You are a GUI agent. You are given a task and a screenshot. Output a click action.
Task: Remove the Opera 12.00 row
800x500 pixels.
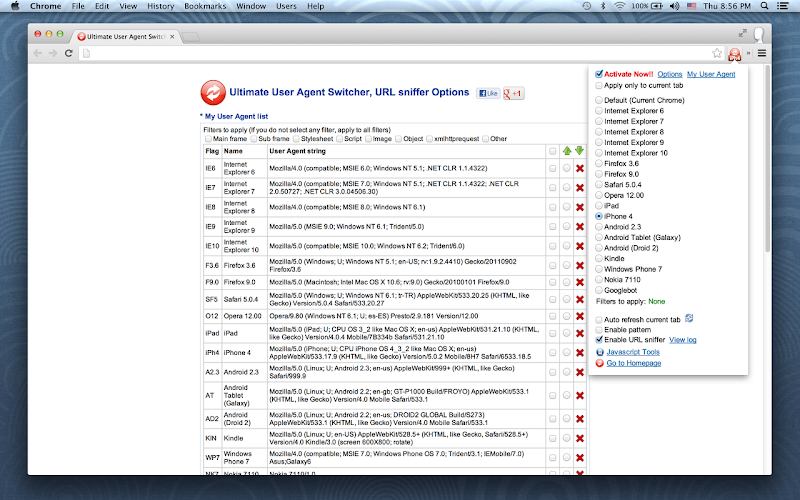point(580,316)
